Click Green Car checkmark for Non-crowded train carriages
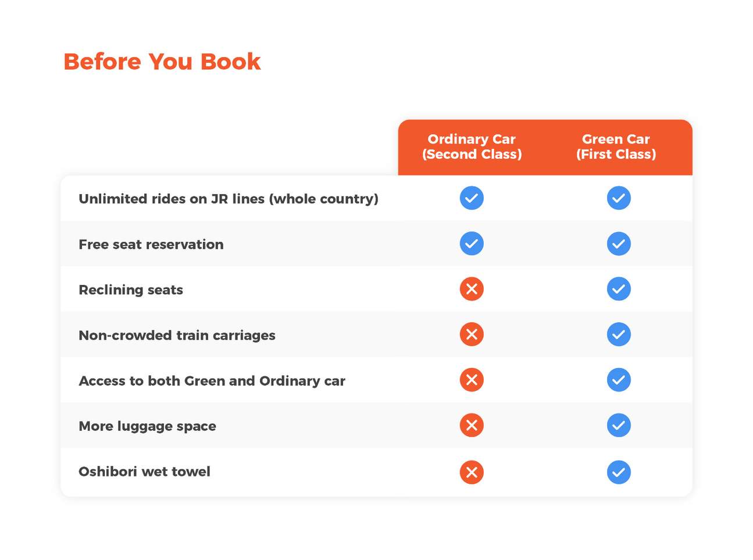The width and height of the screenshot is (753, 560). 619,334
